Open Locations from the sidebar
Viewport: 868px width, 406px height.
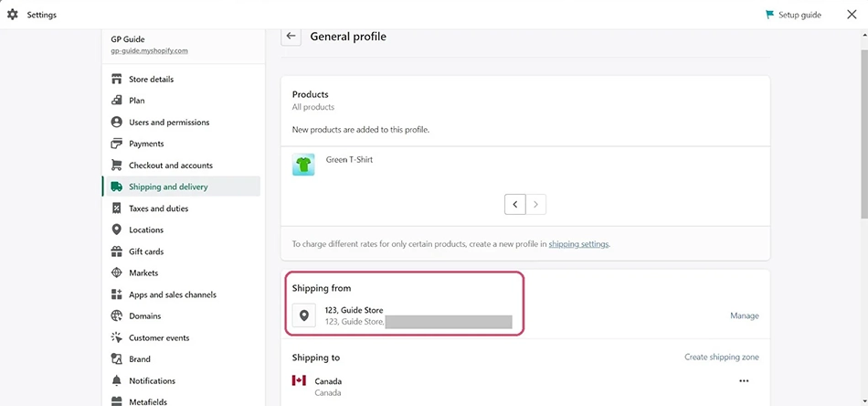[x=145, y=230]
